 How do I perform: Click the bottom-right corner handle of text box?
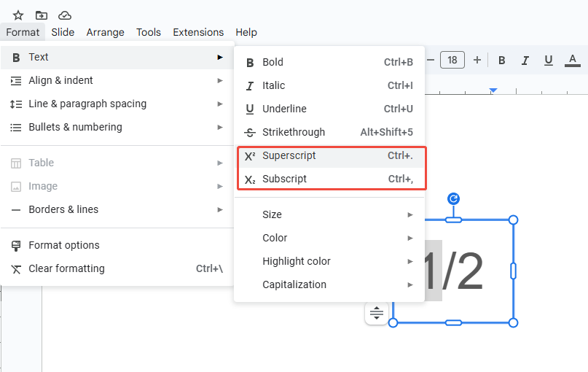[514, 323]
